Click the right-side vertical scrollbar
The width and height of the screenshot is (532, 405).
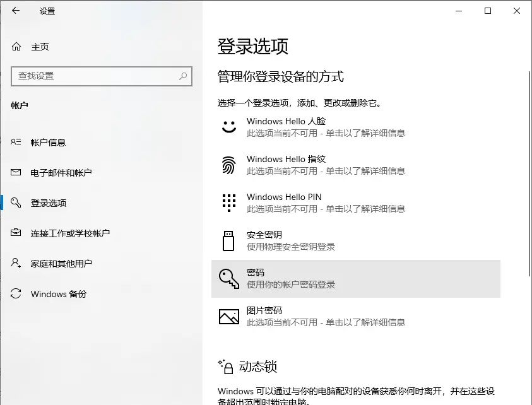pos(529,173)
